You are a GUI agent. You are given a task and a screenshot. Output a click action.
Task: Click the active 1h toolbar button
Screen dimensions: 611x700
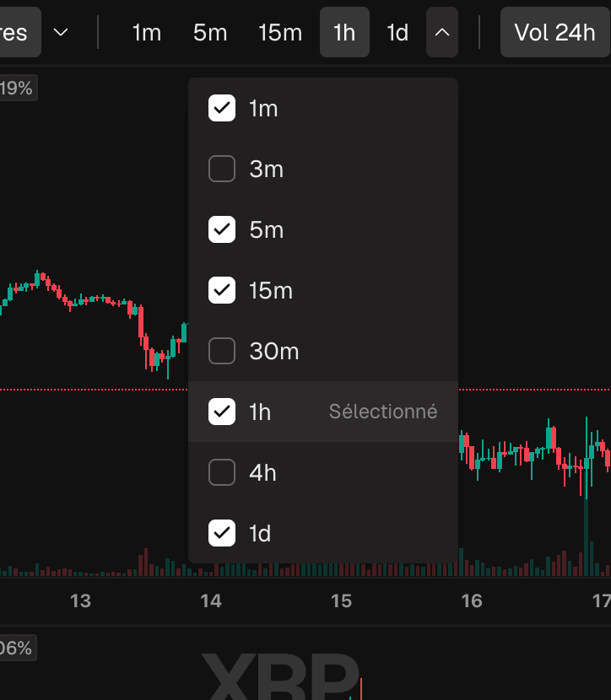(344, 32)
